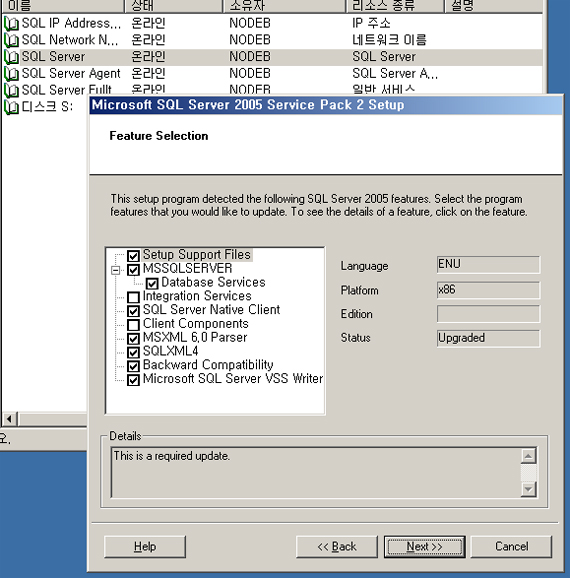Select the SQL Server Native Client label
Screen dimensions: 570x578
pyautogui.click(x=211, y=310)
